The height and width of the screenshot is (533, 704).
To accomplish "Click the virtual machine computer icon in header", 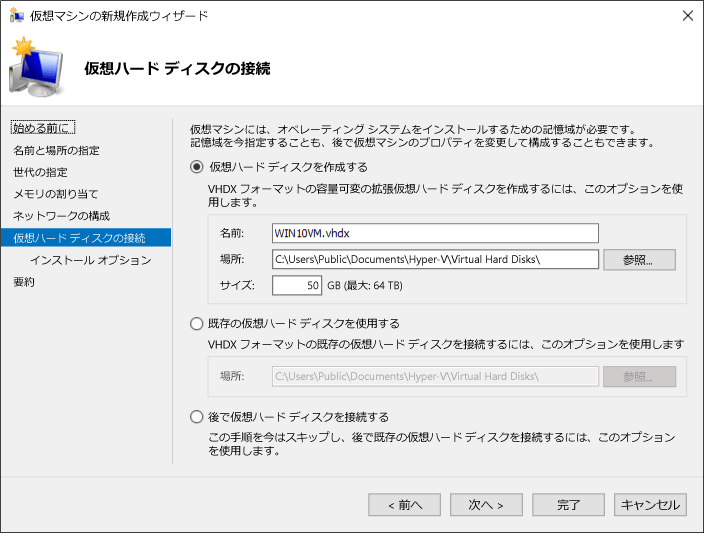I will [36, 67].
